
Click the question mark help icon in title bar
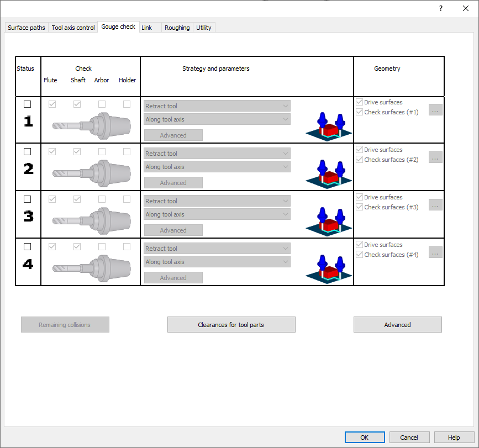[440, 8]
